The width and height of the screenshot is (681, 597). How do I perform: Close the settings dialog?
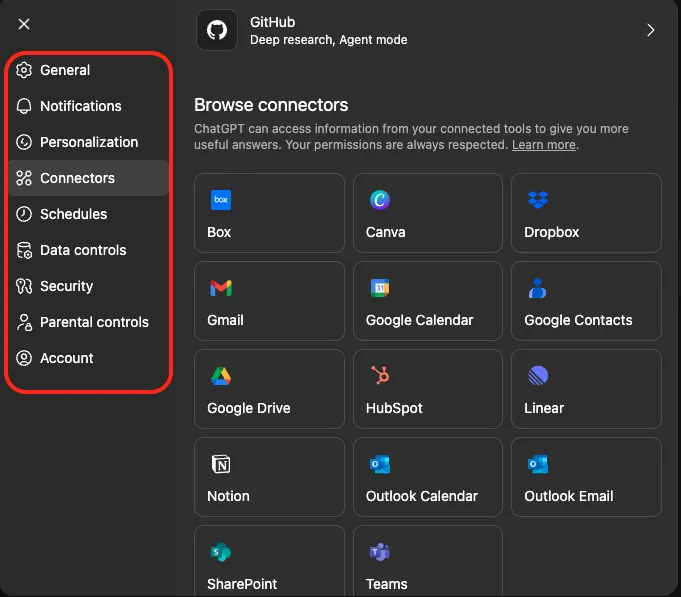coord(24,24)
